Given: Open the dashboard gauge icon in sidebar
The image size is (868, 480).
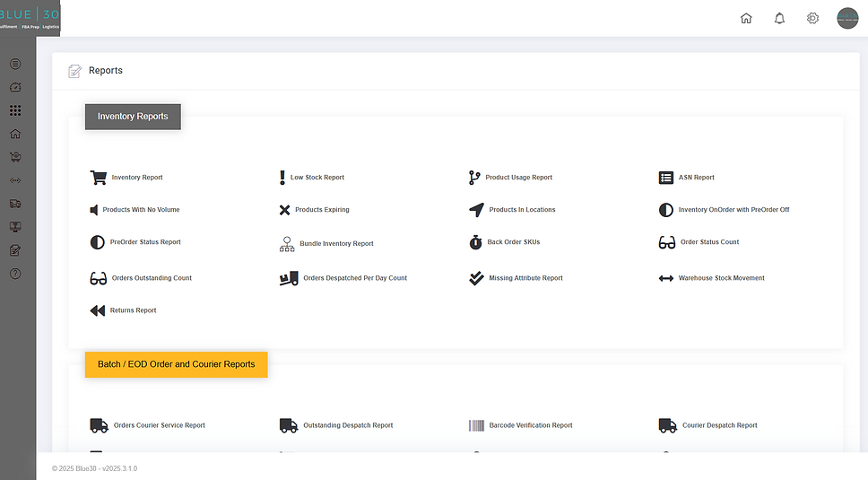Looking at the screenshot, I should 15,87.
